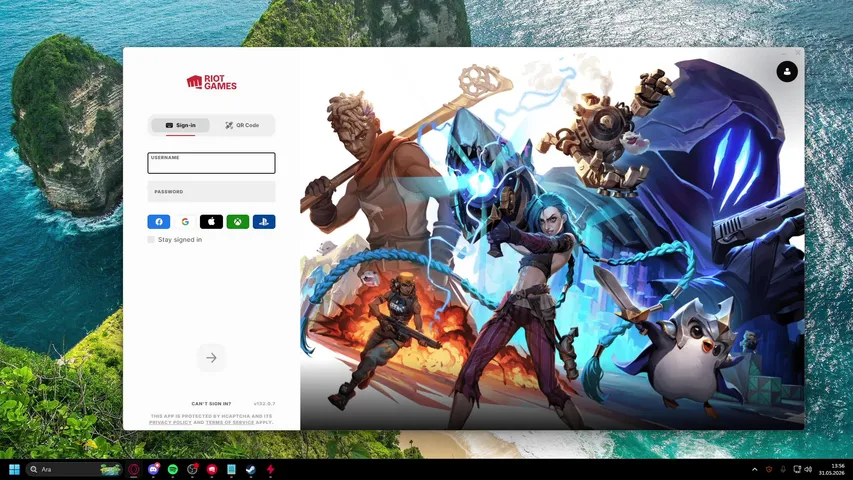Click the taskbar Ara search box
Viewport: 853px width, 480px height.
75,469
